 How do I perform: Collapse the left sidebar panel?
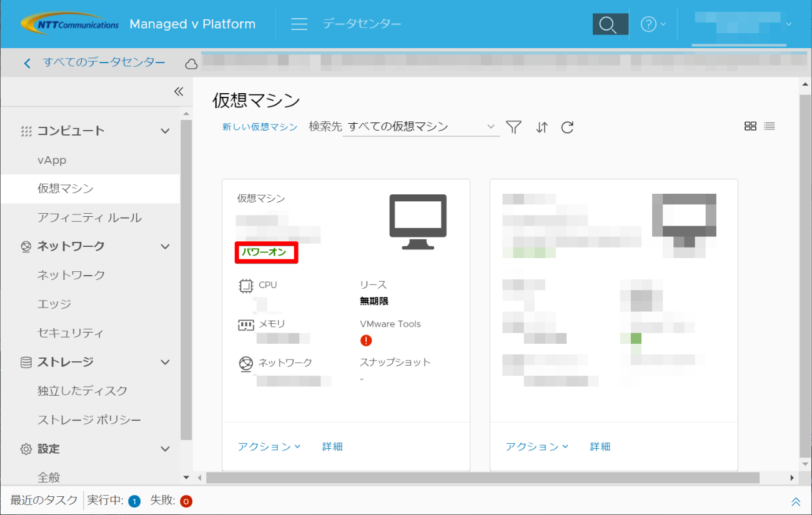click(179, 92)
